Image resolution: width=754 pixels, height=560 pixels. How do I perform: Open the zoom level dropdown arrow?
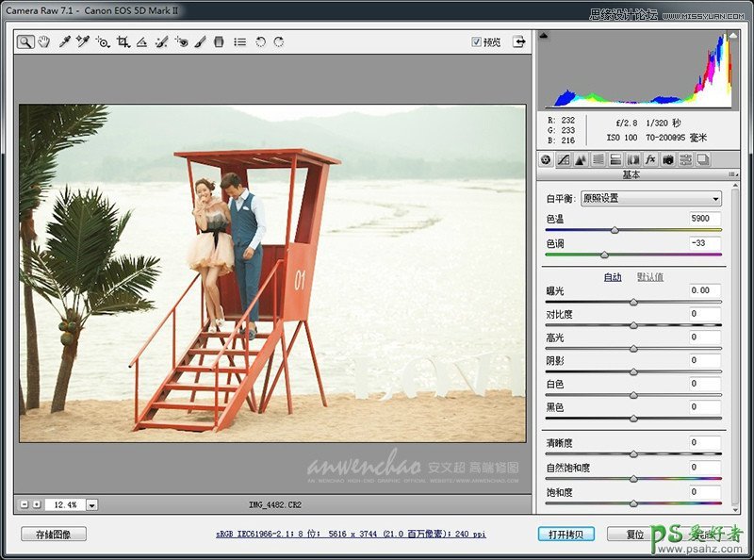coord(91,505)
